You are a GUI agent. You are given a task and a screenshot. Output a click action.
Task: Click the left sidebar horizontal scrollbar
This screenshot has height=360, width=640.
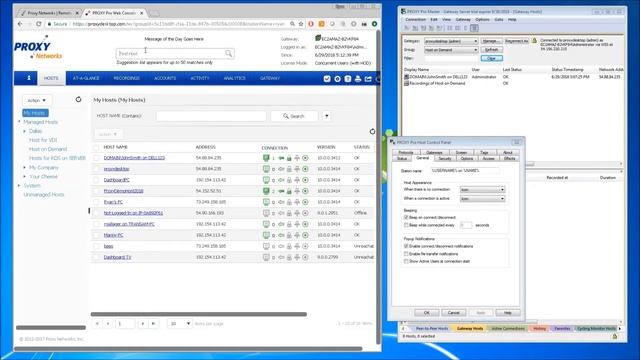click(51, 327)
